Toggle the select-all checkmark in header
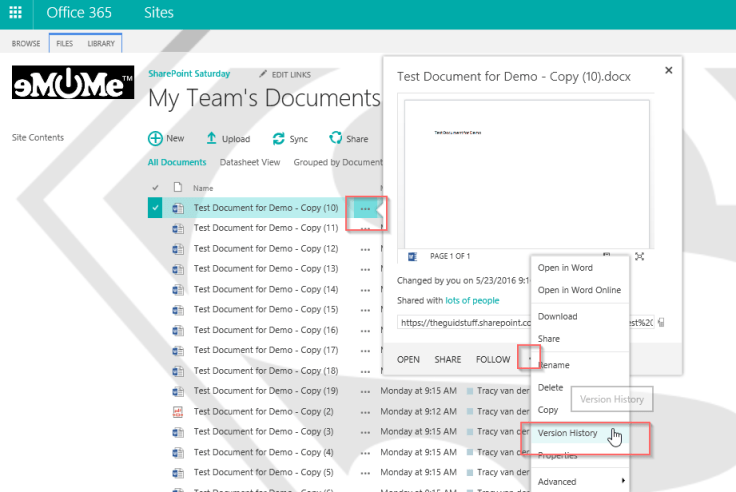The image size is (736, 492). (x=155, y=187)
